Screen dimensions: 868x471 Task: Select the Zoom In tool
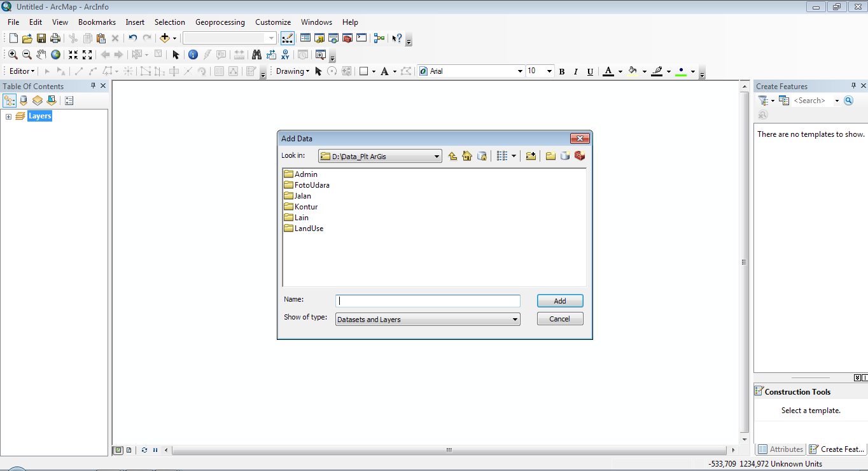[x=13, y=55]
